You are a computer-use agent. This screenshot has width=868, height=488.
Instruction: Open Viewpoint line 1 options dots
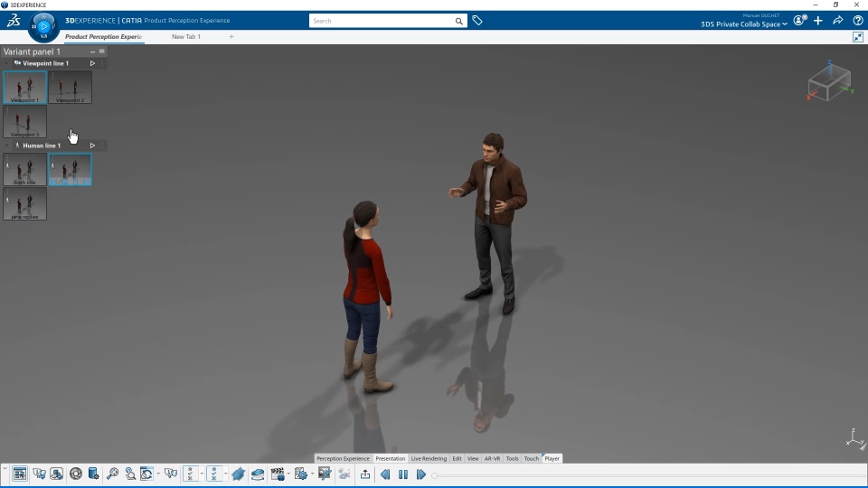(x=102, y=63)
